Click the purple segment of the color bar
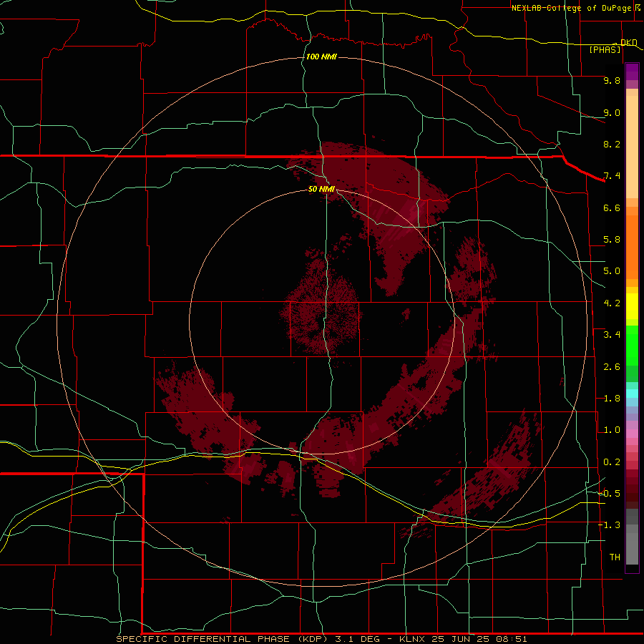This screenshot has width=644, height=644. point(632,72)
